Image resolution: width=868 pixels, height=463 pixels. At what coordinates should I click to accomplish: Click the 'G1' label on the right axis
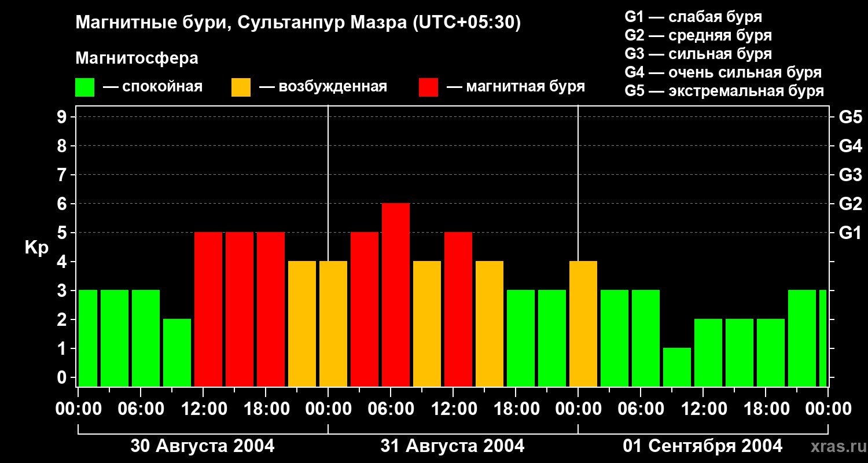[851, 233]
